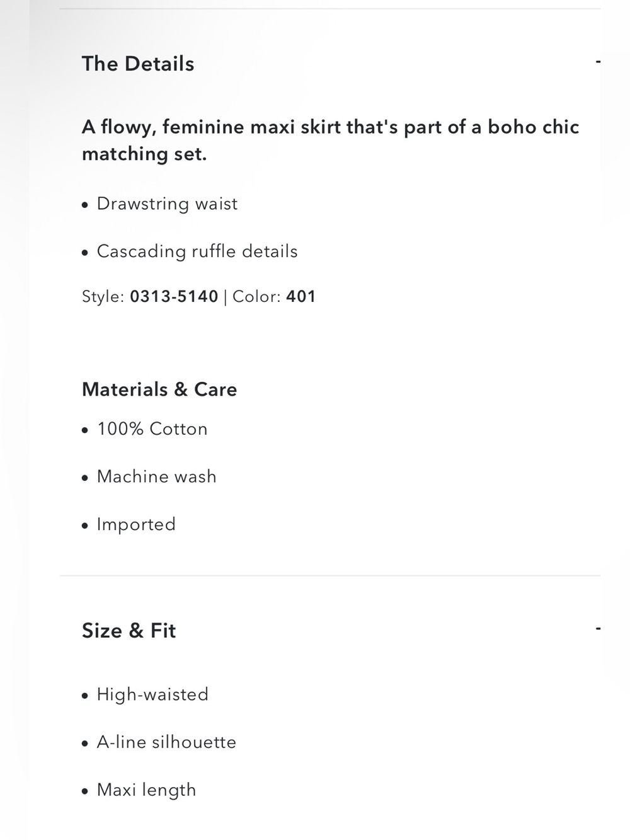This screenshot has width=630, height=840.
Task: Select the Materials & Care subheading
Action: [x=159, y=389]
